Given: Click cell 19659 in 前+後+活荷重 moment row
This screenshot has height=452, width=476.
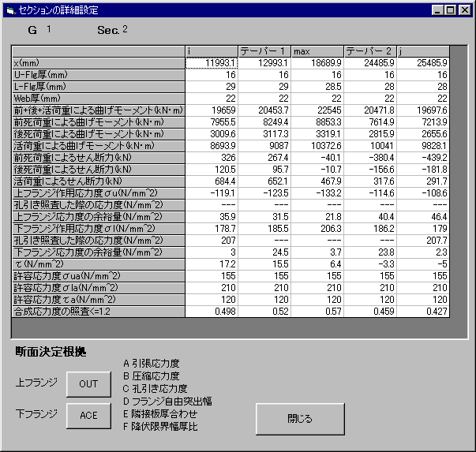Looking at the screenshot, I should point(212,110).
